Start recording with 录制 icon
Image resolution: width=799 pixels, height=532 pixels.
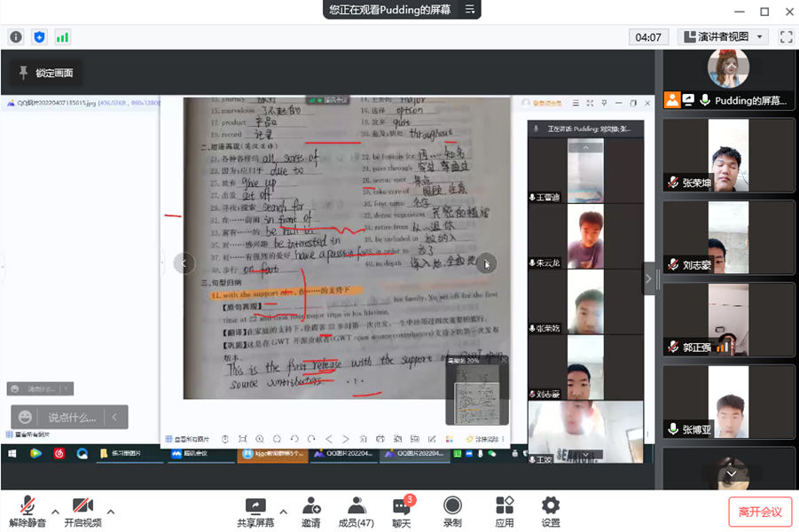coord(452,512)
